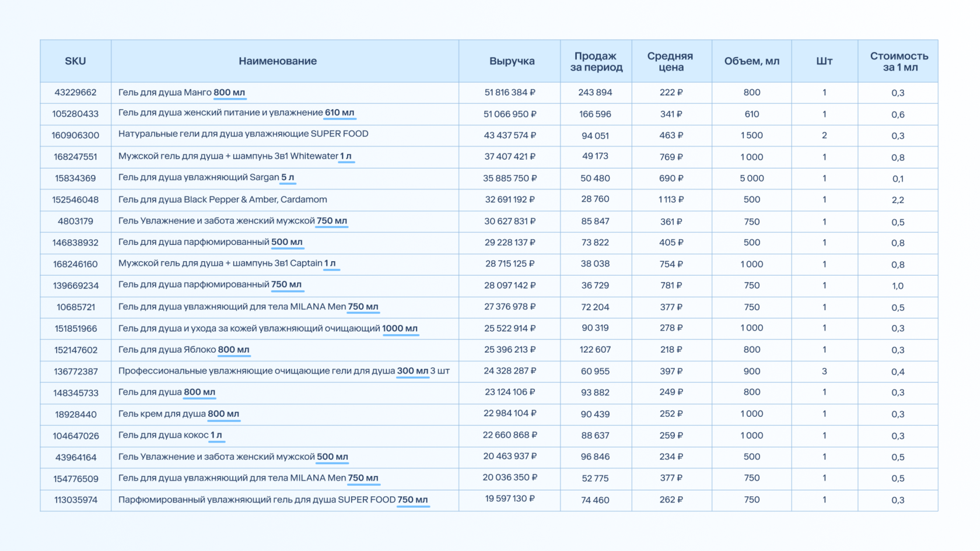This screenshot has height=551, width=980.
Task: Select SKU cell 160906300
Action: pyautogui.click(x=75, y=135)
